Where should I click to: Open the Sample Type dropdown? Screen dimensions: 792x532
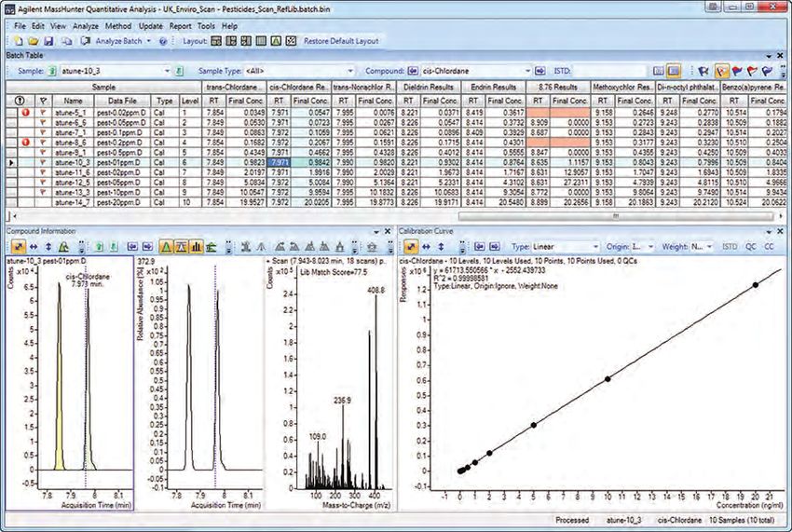350,71
